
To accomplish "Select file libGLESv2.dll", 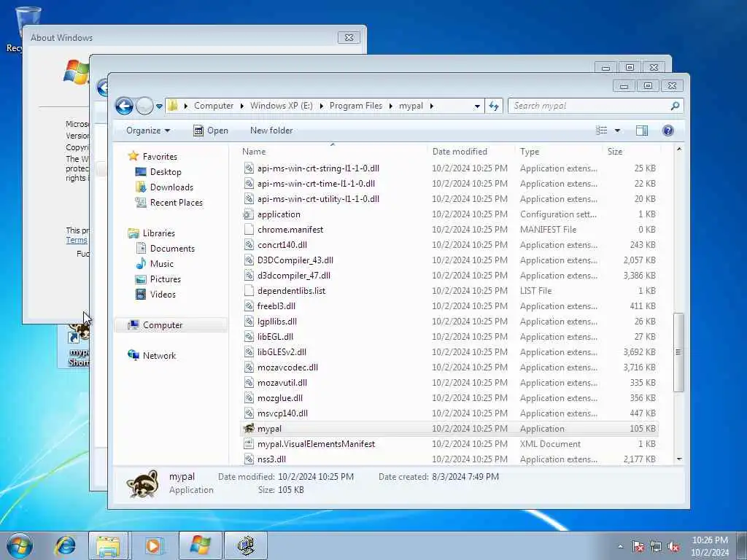I will tap(282, 352).
